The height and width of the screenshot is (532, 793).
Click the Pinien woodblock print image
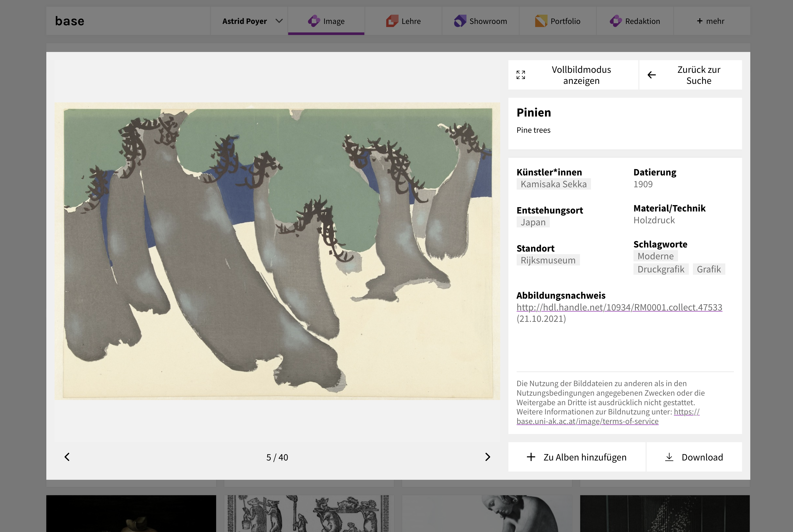tap(277, 251)
